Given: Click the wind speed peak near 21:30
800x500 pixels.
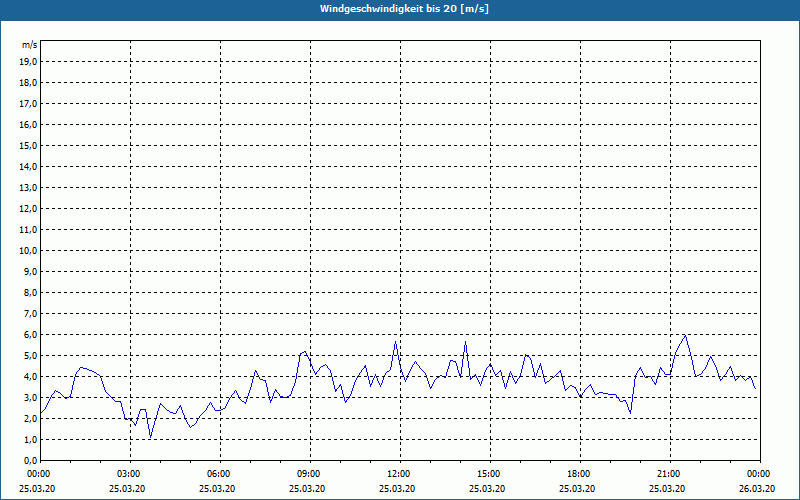Looking at the screenshot, I should (685, 336).
